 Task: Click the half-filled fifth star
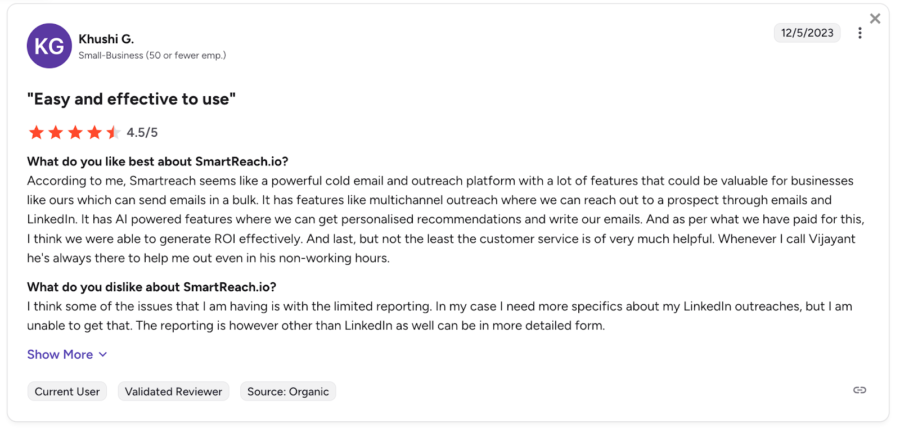click(x=113, y=132)
